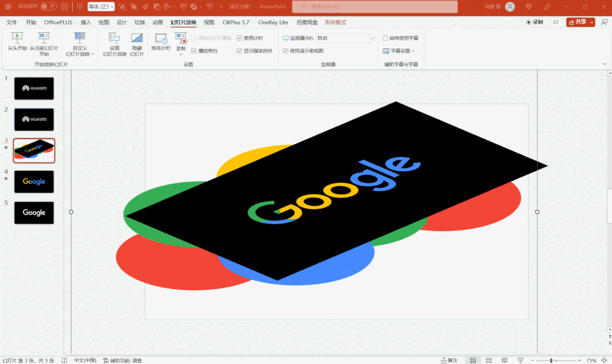Uncheck Show Media Controls (显示媒体控件) checkbox
The width and height of the screenshot is (612, 364).
(239, 51)
